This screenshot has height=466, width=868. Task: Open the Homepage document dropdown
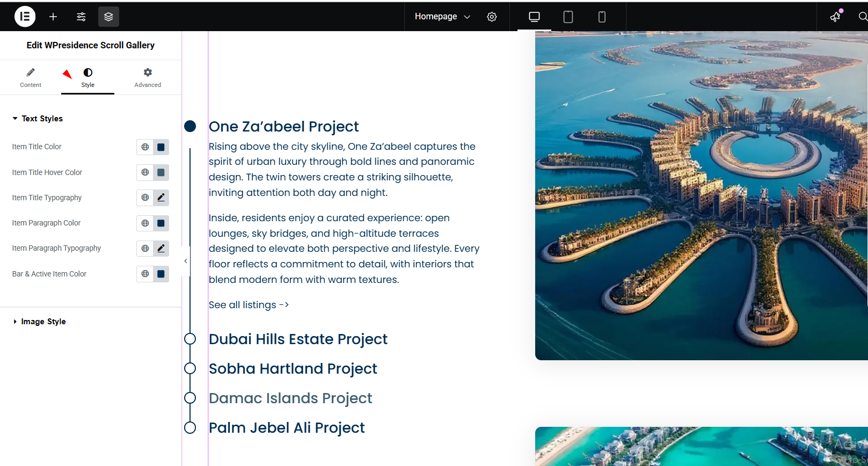click(442, 17)
